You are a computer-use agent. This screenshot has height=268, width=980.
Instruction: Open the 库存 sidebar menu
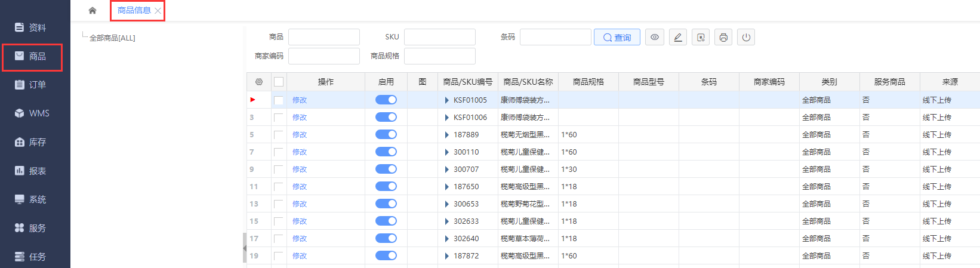(x=30, y=142)
